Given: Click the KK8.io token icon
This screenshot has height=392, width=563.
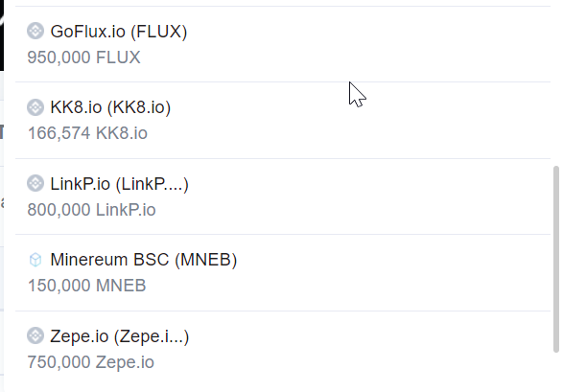Looking at the screenshot, I should pyautogui.click(x=35, y=107).
